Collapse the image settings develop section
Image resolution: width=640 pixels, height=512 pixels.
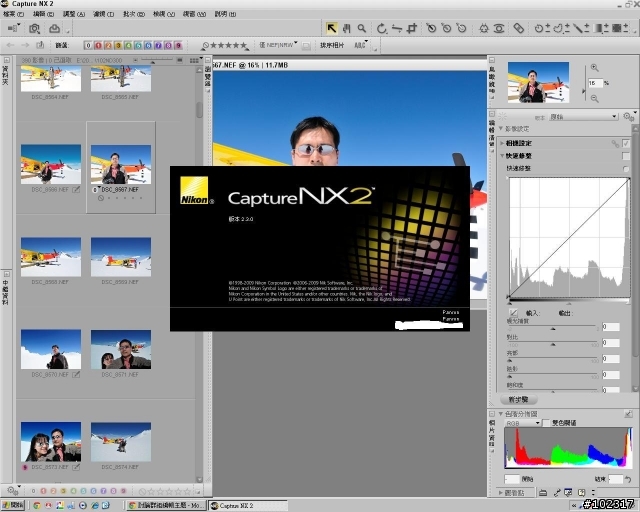pyautogui.click(x=501, y=129)
